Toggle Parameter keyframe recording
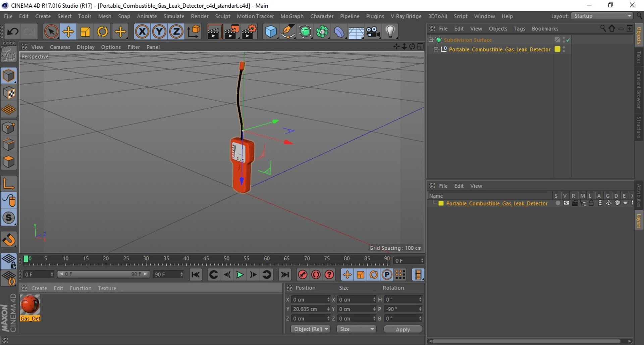Viewport: 644px width, 345px height. click(x=387, y=275)
